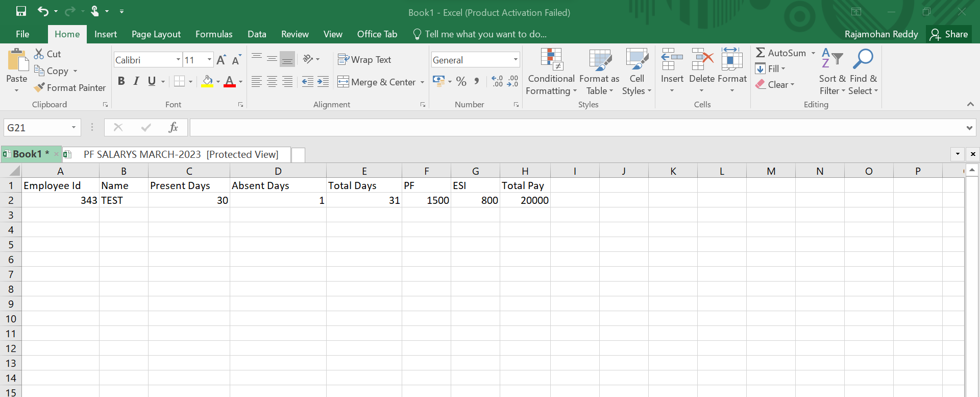
Task: Delete cells using the Delete icon
Action: 702,59
